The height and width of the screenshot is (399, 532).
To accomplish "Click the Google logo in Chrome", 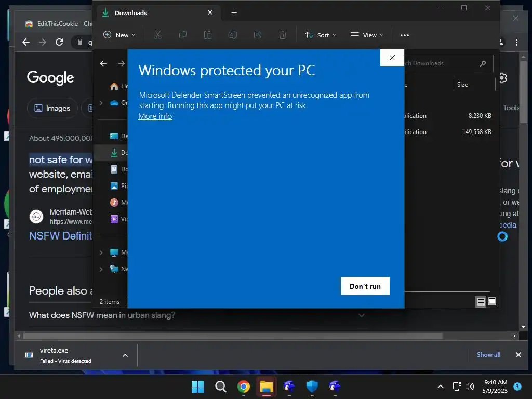I will click(50, 78).
